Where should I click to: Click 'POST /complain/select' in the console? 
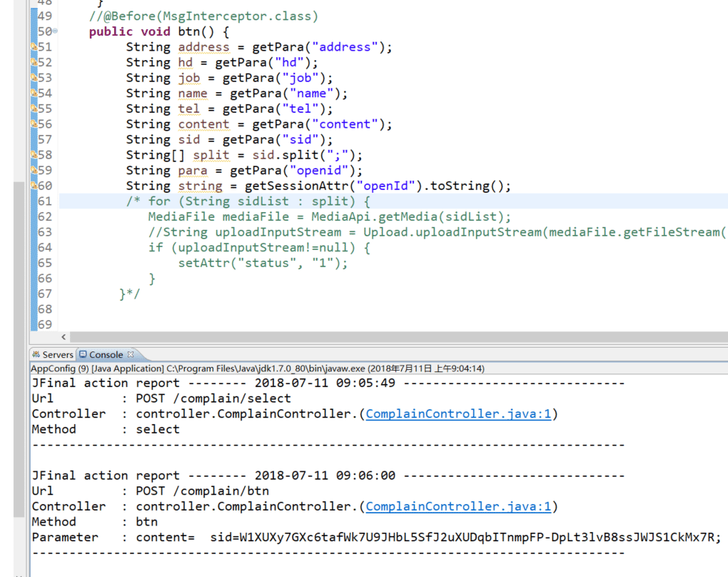click(x=213, y=398)
